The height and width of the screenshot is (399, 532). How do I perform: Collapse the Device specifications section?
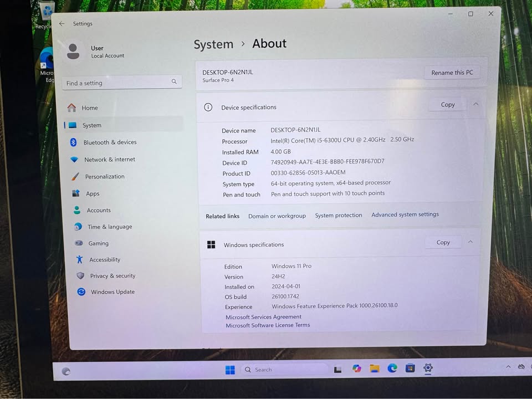point(475,104)
